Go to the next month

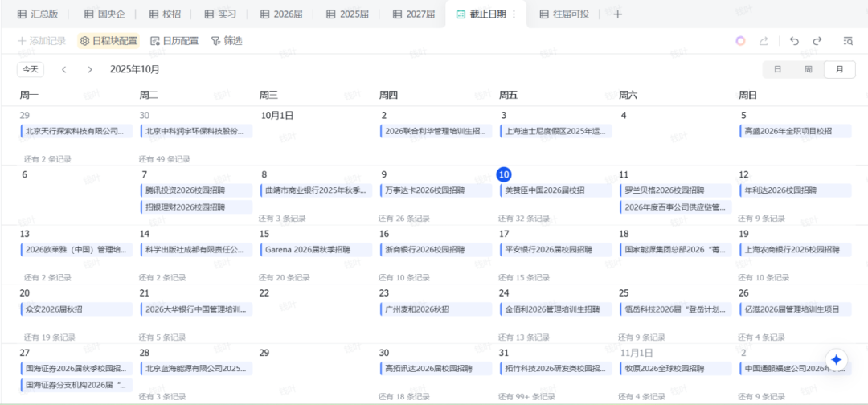coord(90,69)
